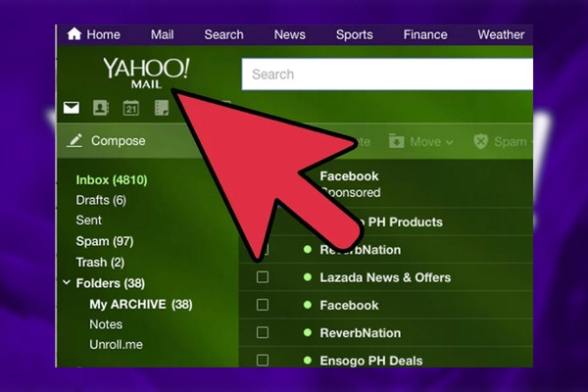Open the Mail envelope icon
This screenshot has height=392, width=588.
point(72,108)
